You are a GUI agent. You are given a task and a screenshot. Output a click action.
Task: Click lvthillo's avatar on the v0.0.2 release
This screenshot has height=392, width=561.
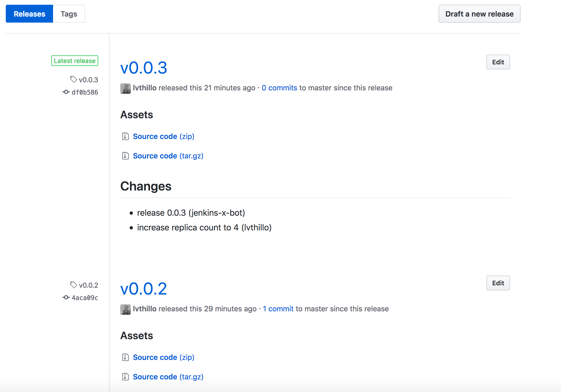[x=125, y=309]
